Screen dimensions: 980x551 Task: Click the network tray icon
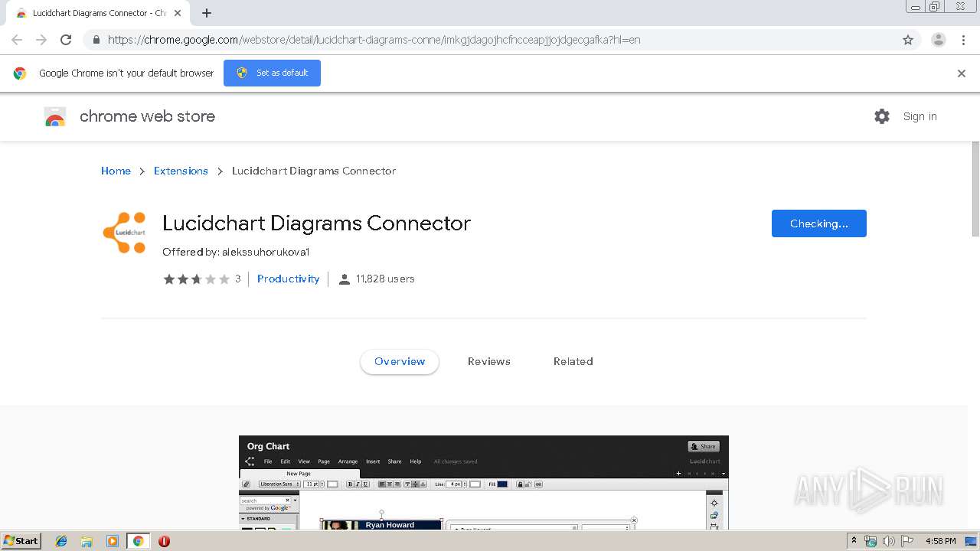(x=871, y=541)
